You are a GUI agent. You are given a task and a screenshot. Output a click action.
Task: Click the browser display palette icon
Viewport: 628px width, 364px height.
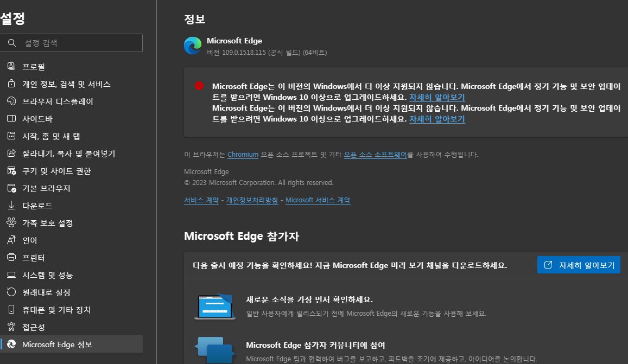(11, 101)
